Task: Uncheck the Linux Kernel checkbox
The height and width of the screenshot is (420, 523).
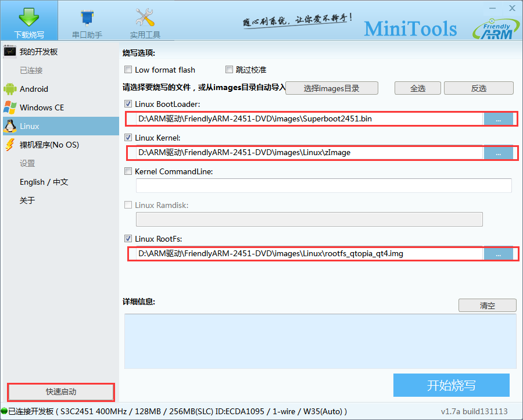Action: coord(128,137)
